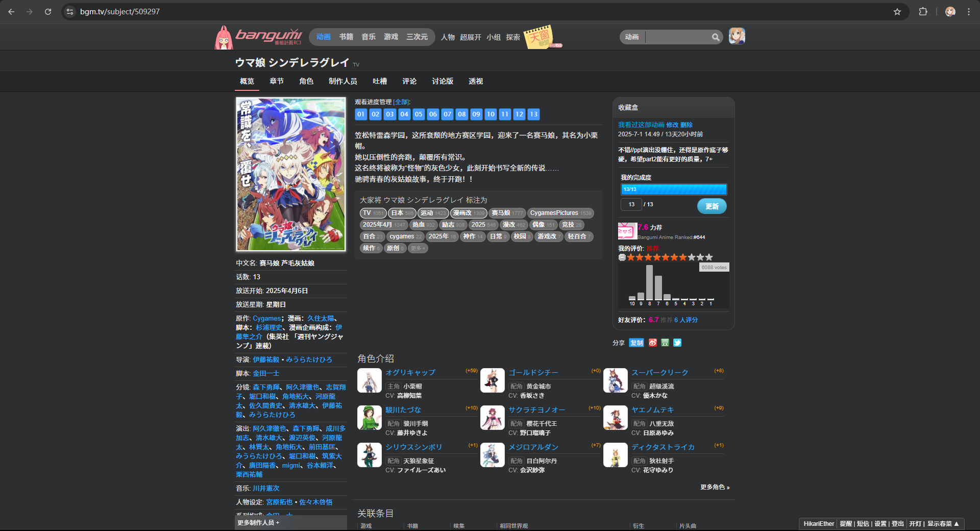The height and width of the screenshot is (531, 980).
Task: Focus the header search text field
Action: (x=677, y=37)
